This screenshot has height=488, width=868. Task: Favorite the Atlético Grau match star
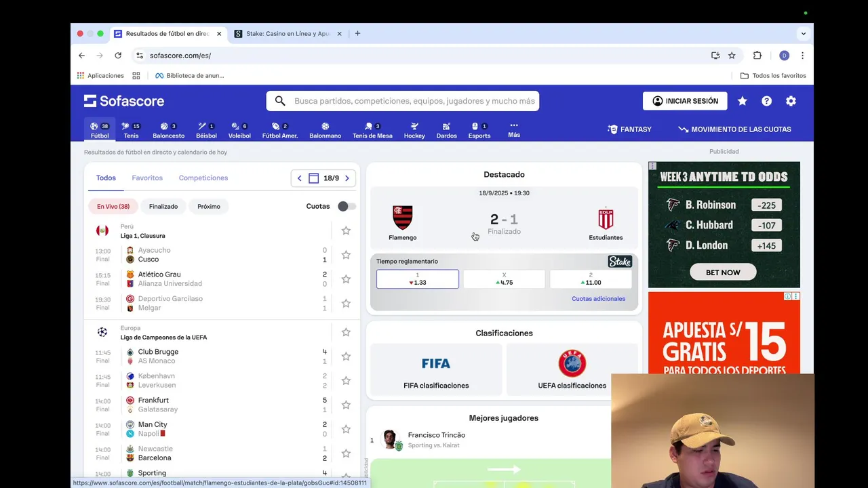coord(346,279)
